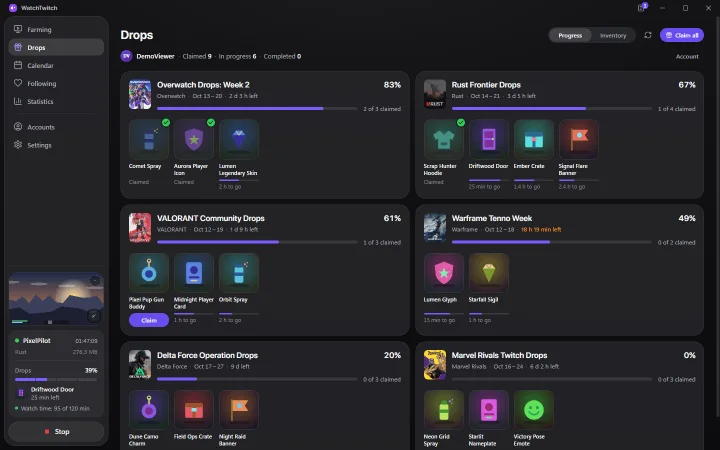Select the Starlit Nameplate drop icon
720x450 pixels.
(489, 410)
